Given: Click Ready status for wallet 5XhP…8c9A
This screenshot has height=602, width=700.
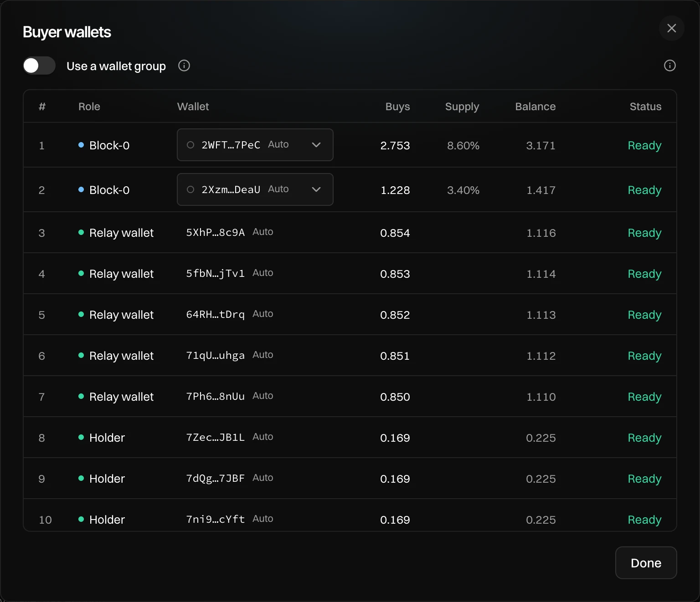Looking at the screenshot, I should coord(644,233).
